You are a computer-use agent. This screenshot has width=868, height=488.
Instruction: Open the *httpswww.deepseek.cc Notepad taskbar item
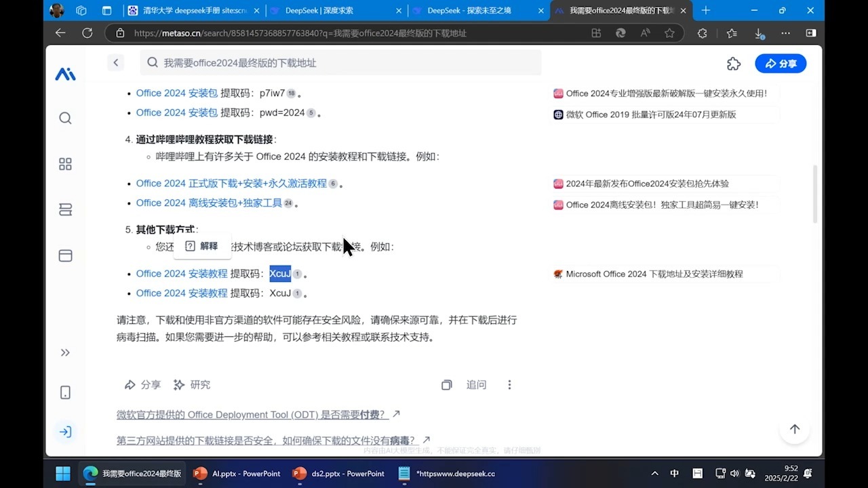[447, 474]
